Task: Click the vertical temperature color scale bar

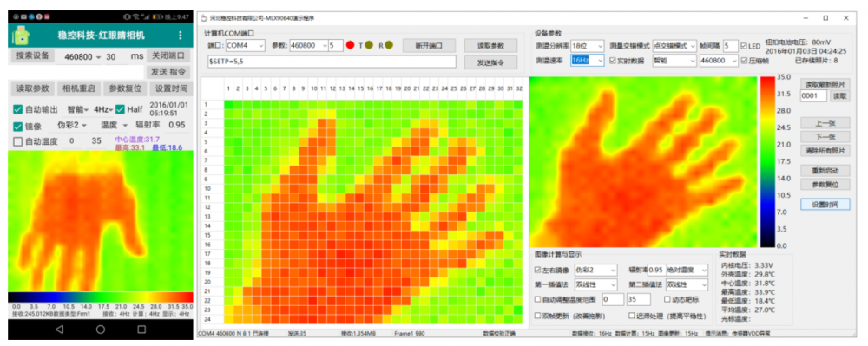Action: 767,160
